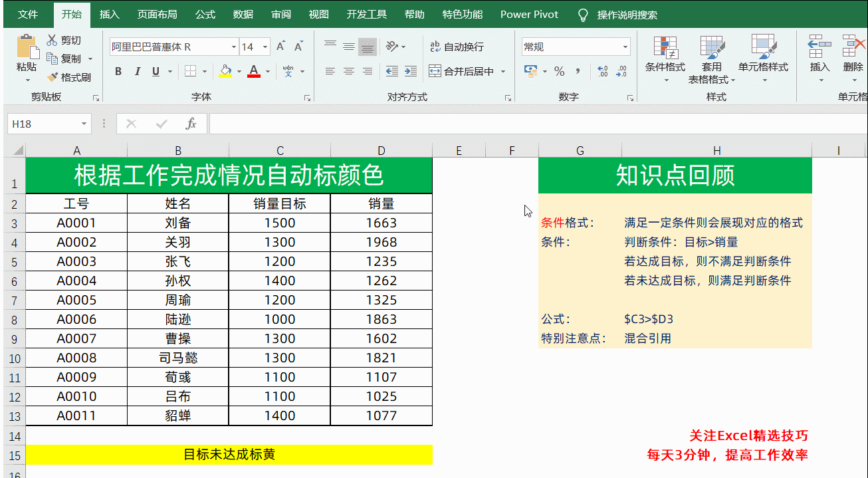Switch to the Developer (开发工具) tab
This screenshot has width=868, height=478.
point(367,14)
